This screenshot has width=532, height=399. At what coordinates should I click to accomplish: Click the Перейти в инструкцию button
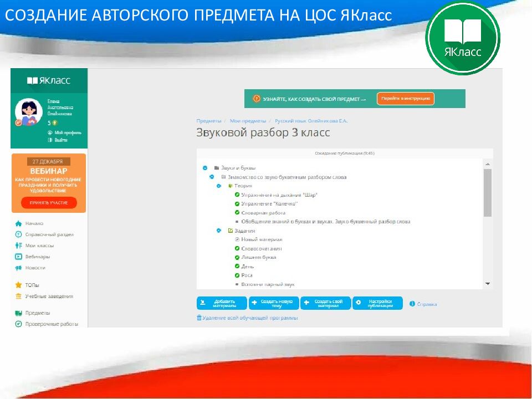click(x=406, y=99)
